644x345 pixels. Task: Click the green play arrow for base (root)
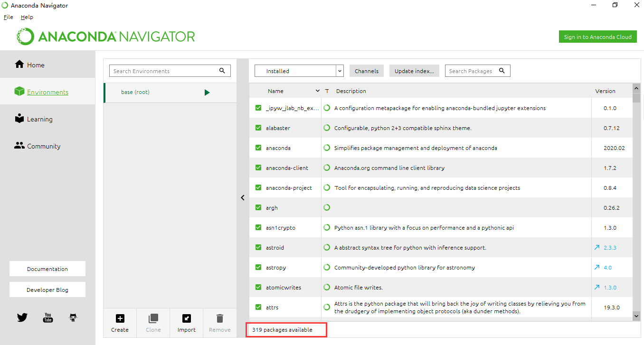click(x=207, y=93)
